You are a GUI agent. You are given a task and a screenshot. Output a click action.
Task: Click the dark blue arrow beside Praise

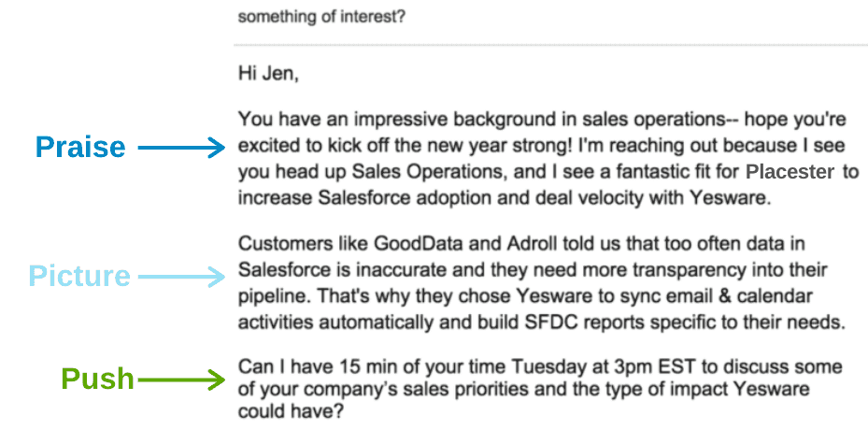pos(182,147)
